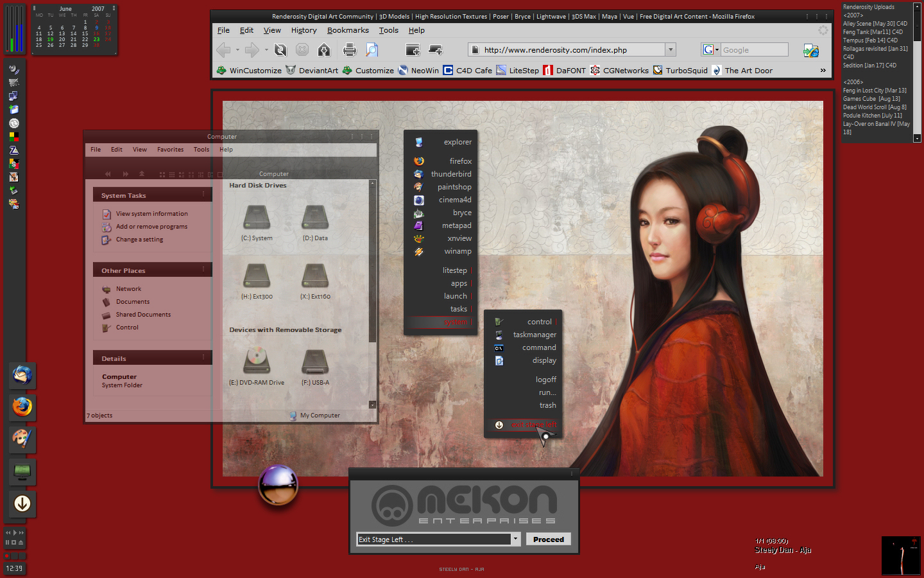Viewport: 924px width, 578px height.
Task: Open the (D:) Data drive
Action: click(x=315, y=223)
